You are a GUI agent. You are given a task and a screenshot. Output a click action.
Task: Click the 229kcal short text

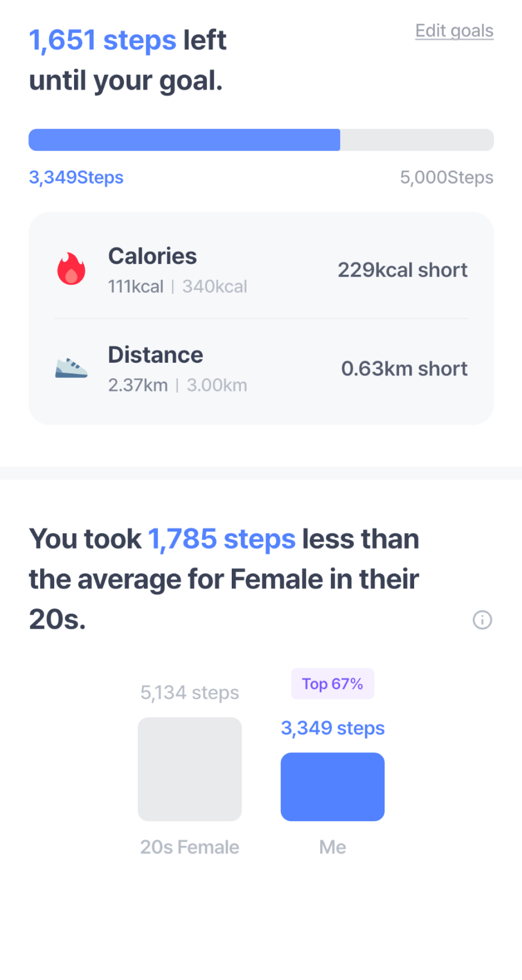pyautogui.click(x=403, y=270)
